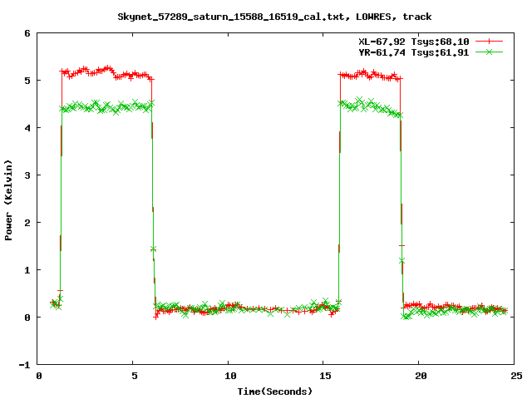
Task: Click the Time(Seconds) x-axis label
Action: click(x=274, y=392)
